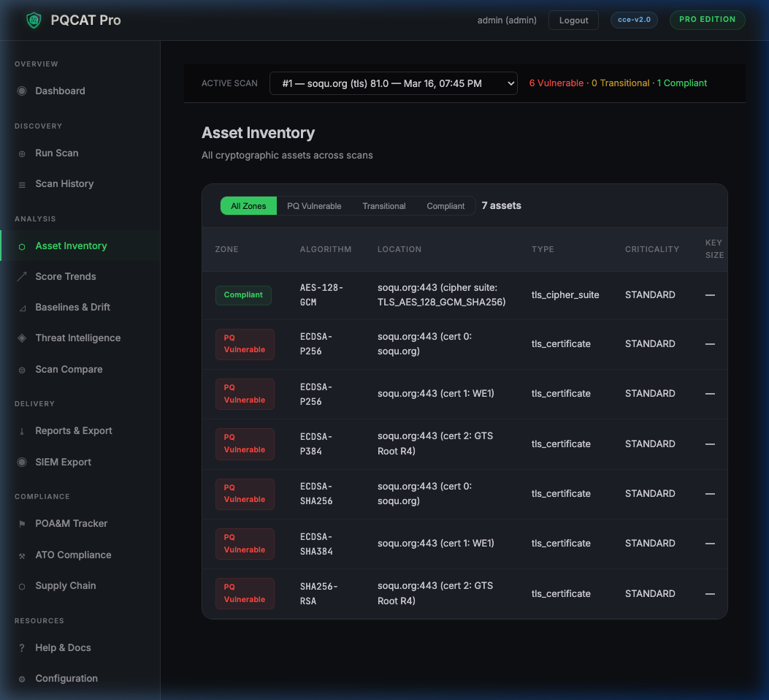Switch filter to Transitional assets

(384, 205)
